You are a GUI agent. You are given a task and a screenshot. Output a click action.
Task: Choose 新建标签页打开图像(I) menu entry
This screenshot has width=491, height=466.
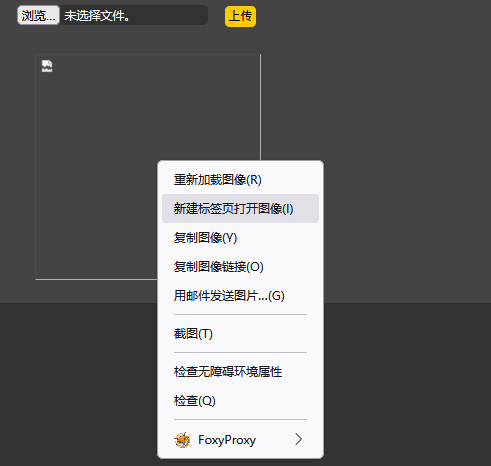click(x=240, y=209)
